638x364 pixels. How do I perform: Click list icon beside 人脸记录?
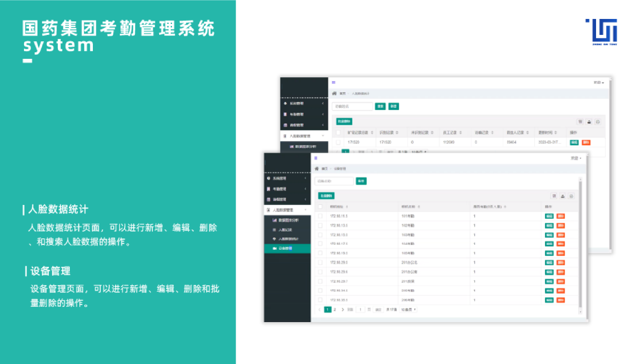point(274,229)
